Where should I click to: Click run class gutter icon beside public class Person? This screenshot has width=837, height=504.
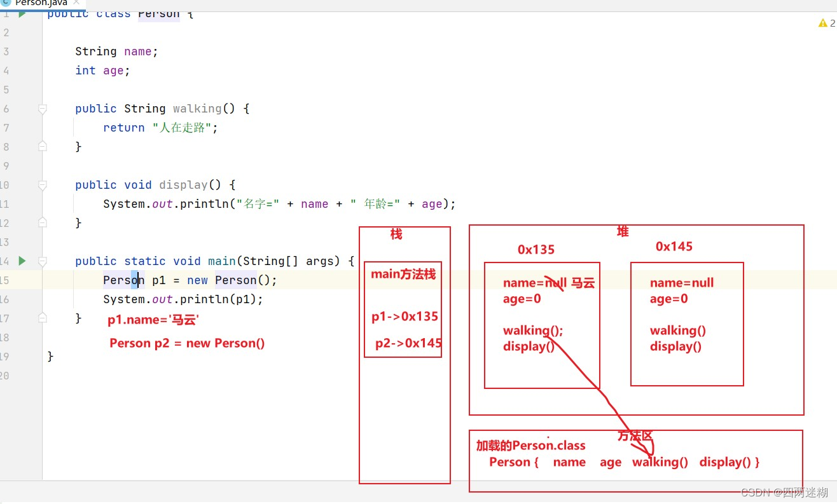tap(22, 13)
